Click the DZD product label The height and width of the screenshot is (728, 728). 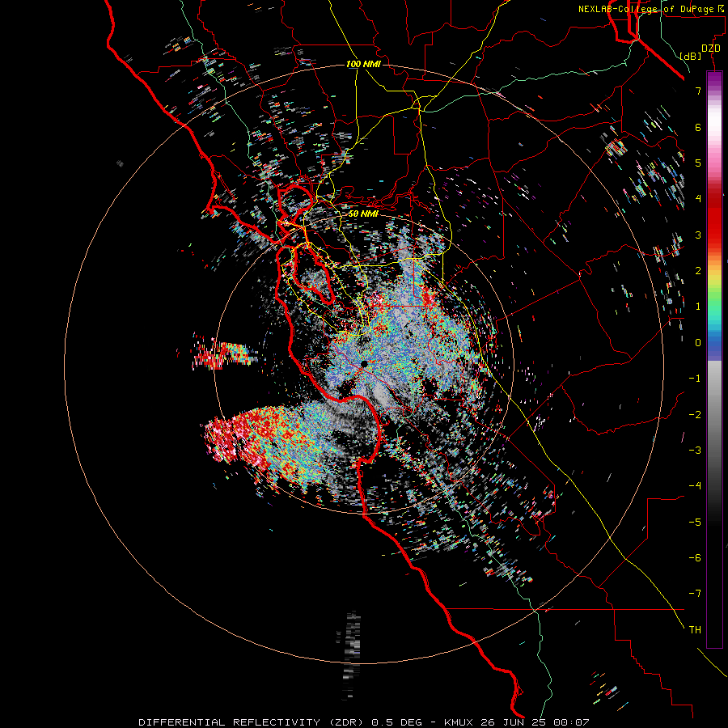click(x=711, y=49)
